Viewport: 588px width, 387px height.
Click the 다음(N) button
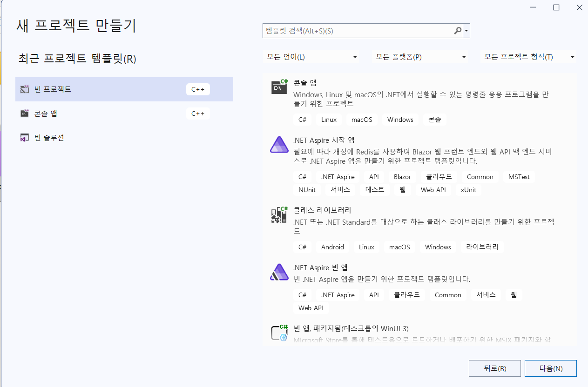tap(551, 368)
